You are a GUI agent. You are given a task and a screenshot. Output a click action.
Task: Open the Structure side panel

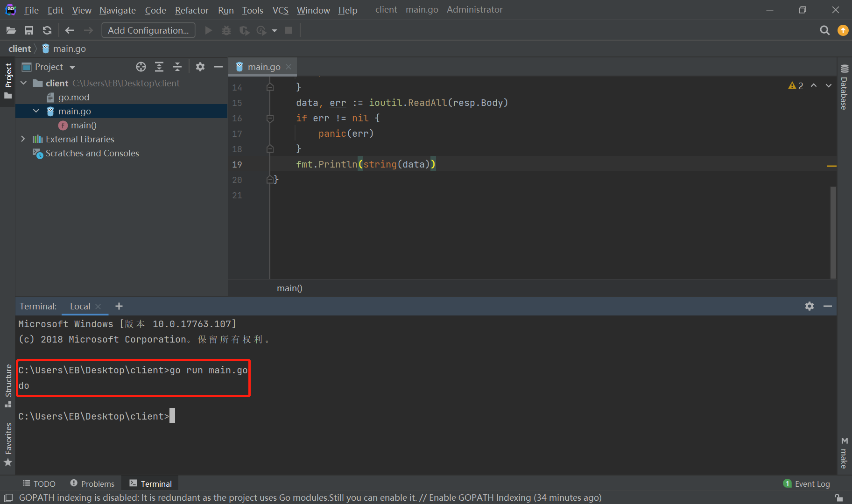tap(8, 385)
